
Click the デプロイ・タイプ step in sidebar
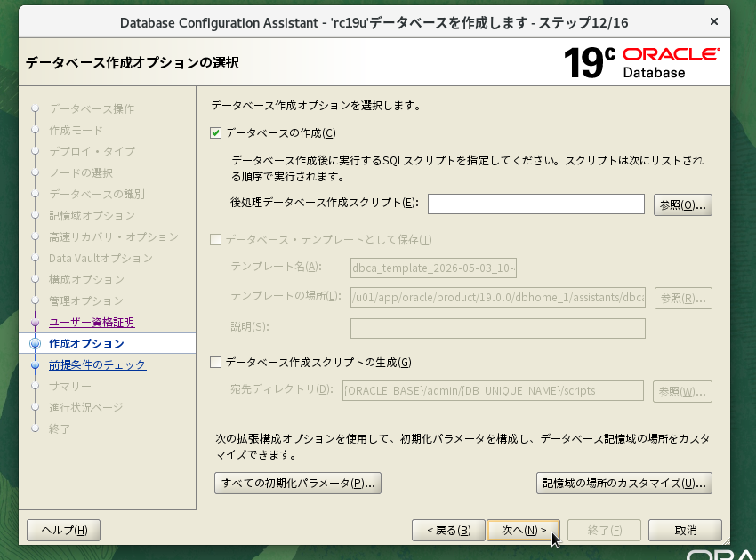[x=92, y=151]
